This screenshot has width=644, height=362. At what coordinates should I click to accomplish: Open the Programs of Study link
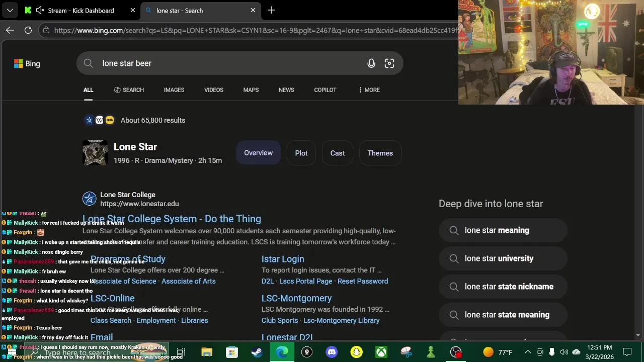tap(128, 259)
